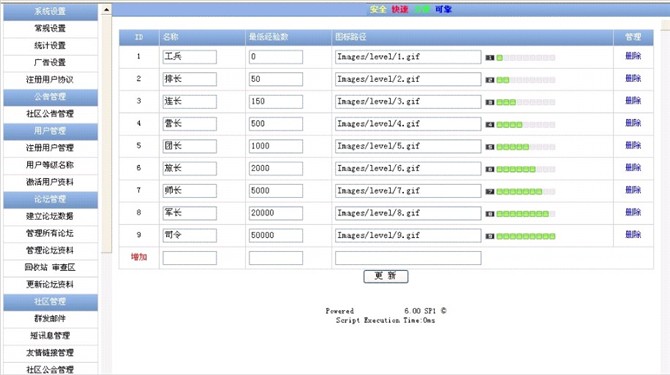Click the 可靠 text in the top banner
The height and width of the screenshot is (375, 670).
coord(444,9)
